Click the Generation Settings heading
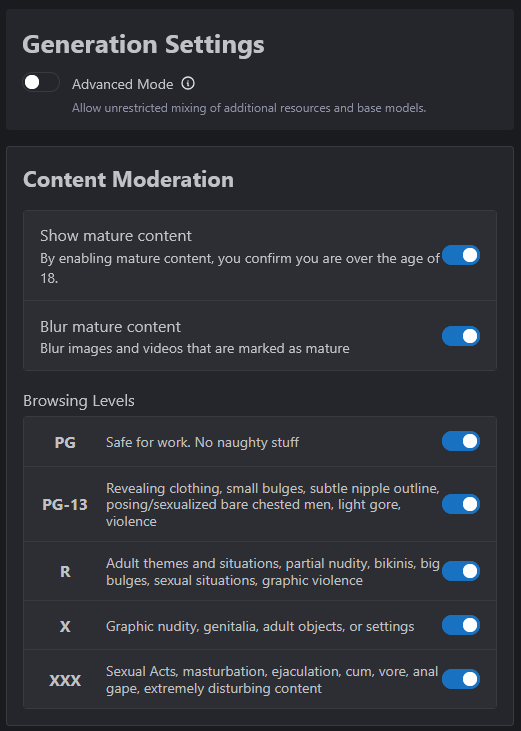The image size is (521, 731). click(144, 45)
